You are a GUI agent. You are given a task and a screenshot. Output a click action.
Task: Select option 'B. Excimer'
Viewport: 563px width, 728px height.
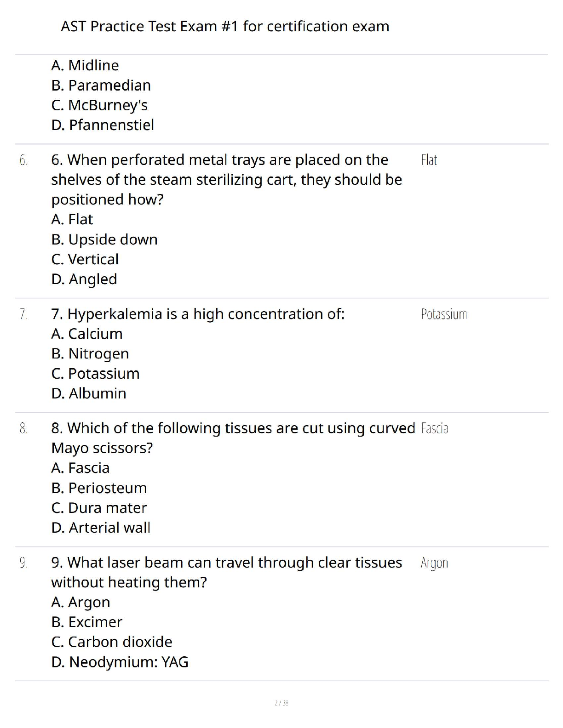coord(87,622)
